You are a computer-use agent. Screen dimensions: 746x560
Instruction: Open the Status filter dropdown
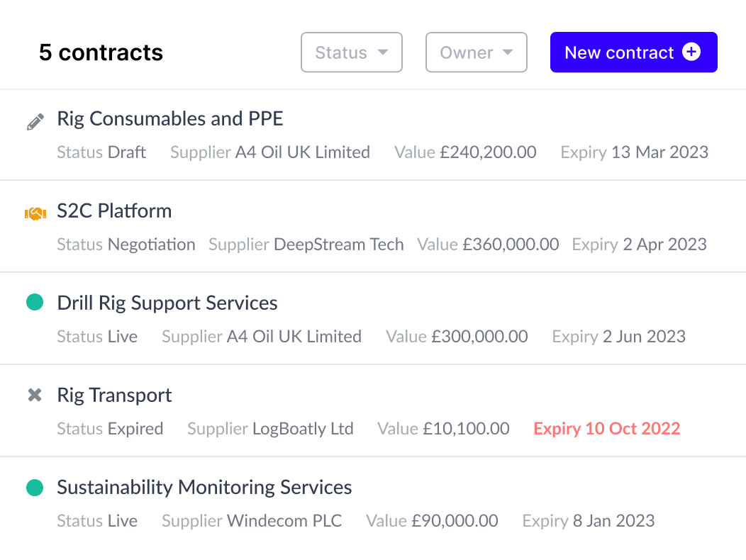click(x=351, y=52)
